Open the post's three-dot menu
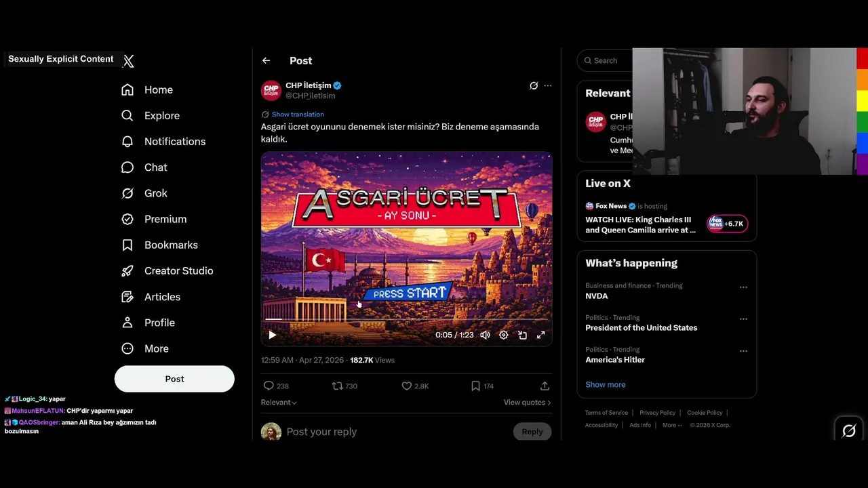The width and height of the screenshot is (868, 488). point(548,85)
